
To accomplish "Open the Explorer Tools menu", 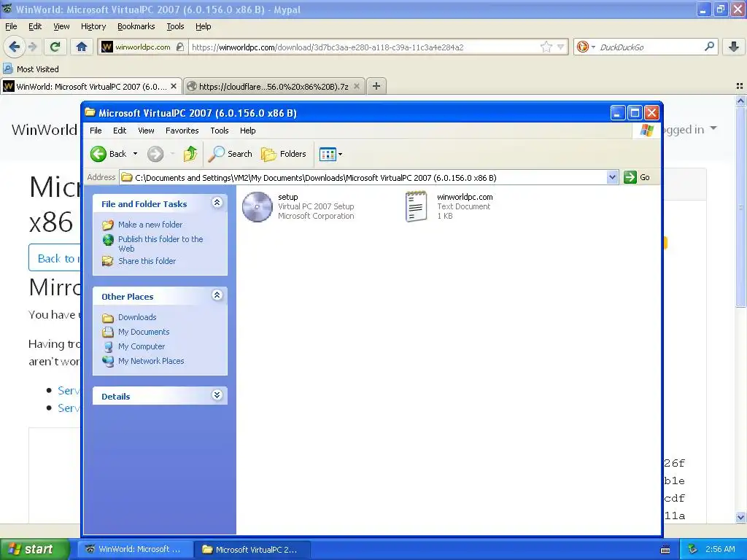I will pyautogui.click(x=219, y=131).
